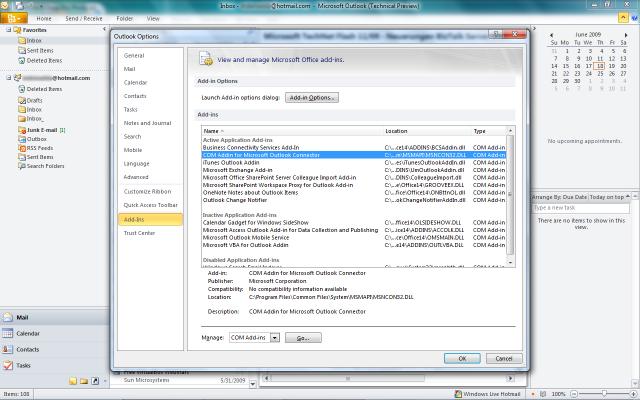Image resolution: width=640 pixels, height=400 pixels.
Task: Select Business Connectivity Services Add-in row
Action: point(354,147)
